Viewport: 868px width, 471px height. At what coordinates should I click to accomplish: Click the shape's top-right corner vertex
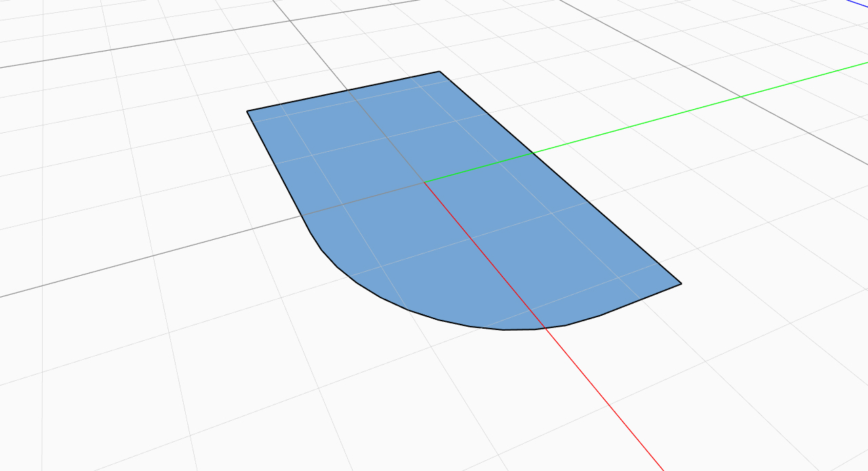tap(440, 71)
